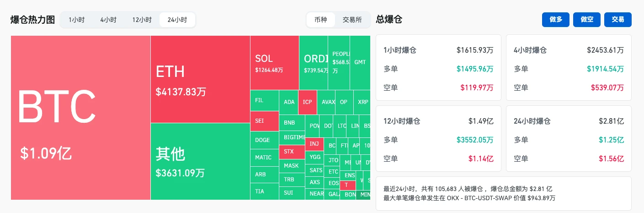The width and height of the screenshot is (644, 213).
Task: Select the ORDI heatmap tile
Action: (314, 63)
